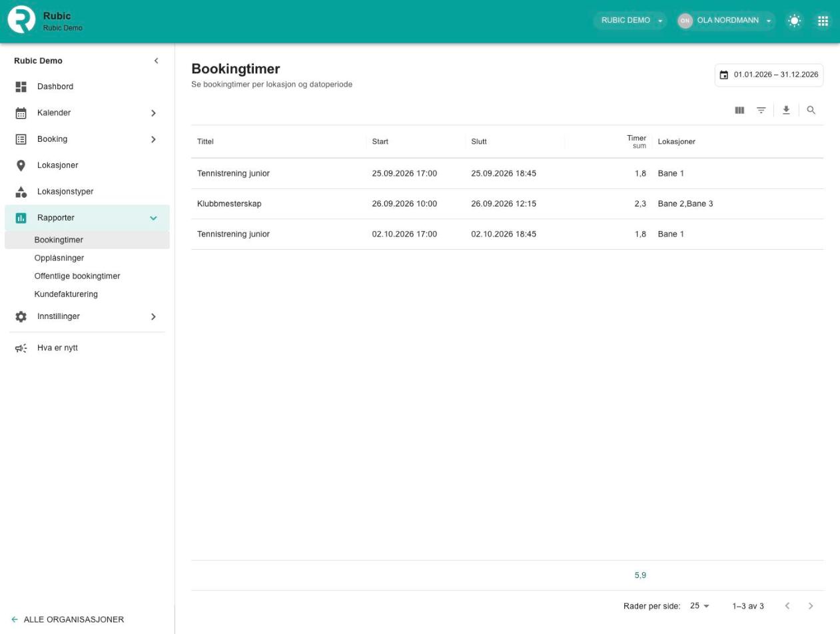The image size is (840, 634).
Task: Click the Rubic logo icon
Action: 21,20
